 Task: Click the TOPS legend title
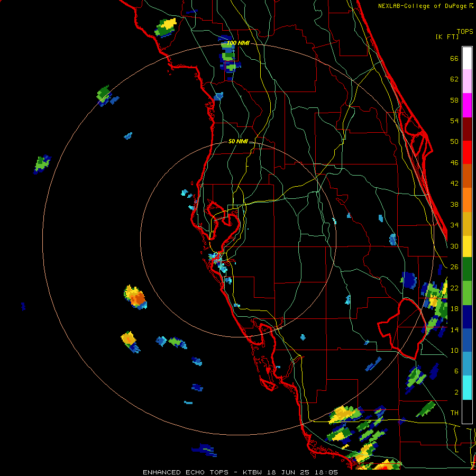(465, 32)
